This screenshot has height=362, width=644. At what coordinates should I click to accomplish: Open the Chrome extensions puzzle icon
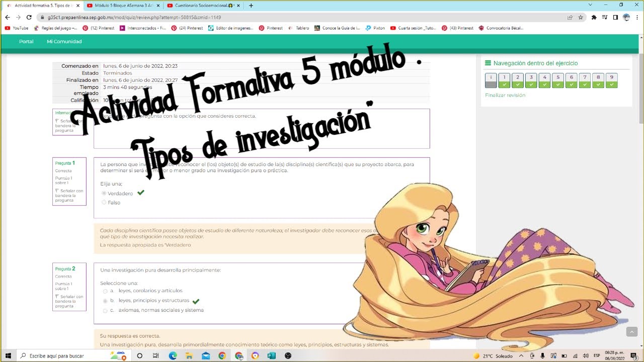click(594, 17)
